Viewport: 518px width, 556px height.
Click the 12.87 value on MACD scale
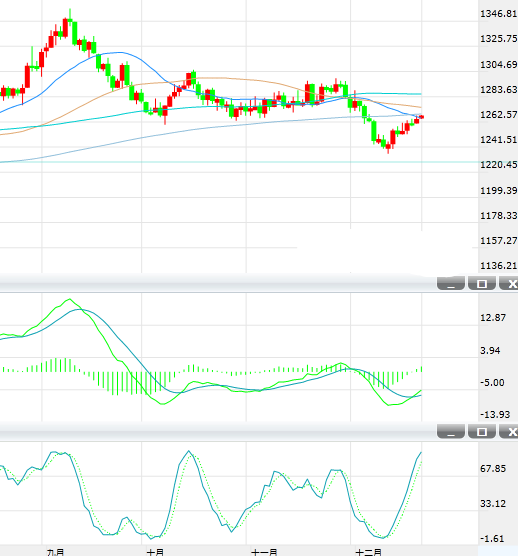493,318
